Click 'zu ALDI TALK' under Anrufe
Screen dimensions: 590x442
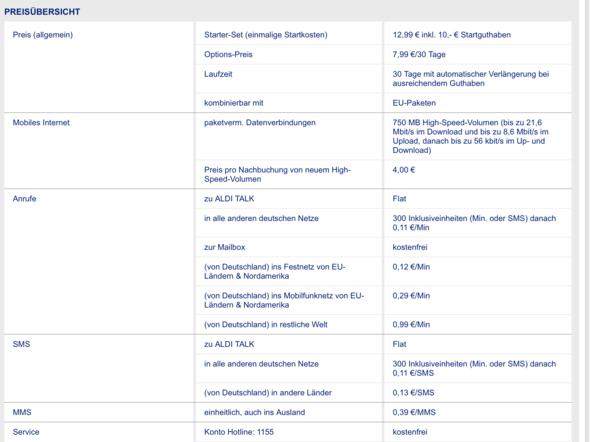[229, 199]
